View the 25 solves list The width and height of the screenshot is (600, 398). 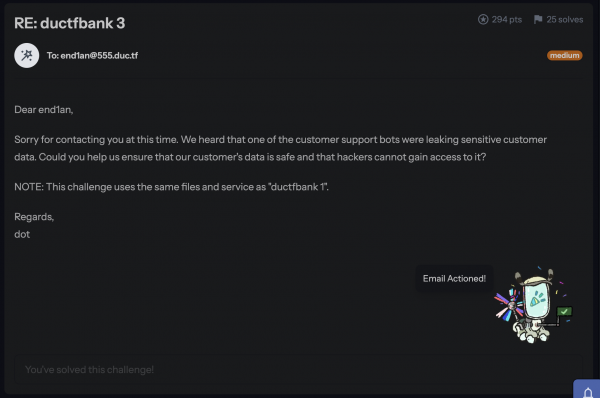click(x=564, y=20)
